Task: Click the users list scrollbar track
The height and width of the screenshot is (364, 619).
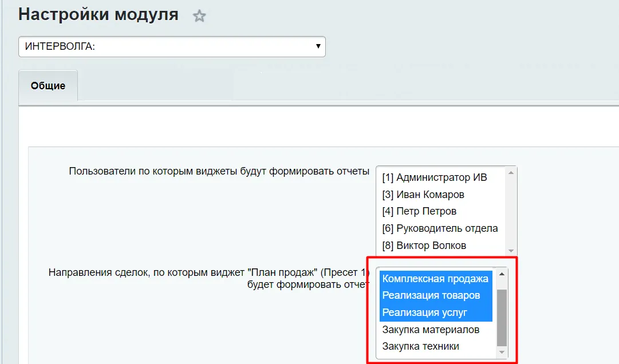Action: click(511, 211)
